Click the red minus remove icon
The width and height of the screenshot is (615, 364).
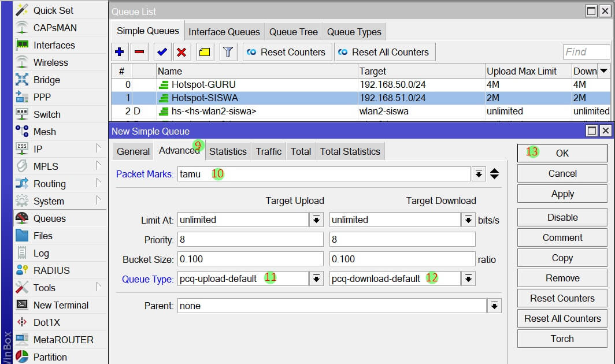pyautogui.click(x=139, y=52)
